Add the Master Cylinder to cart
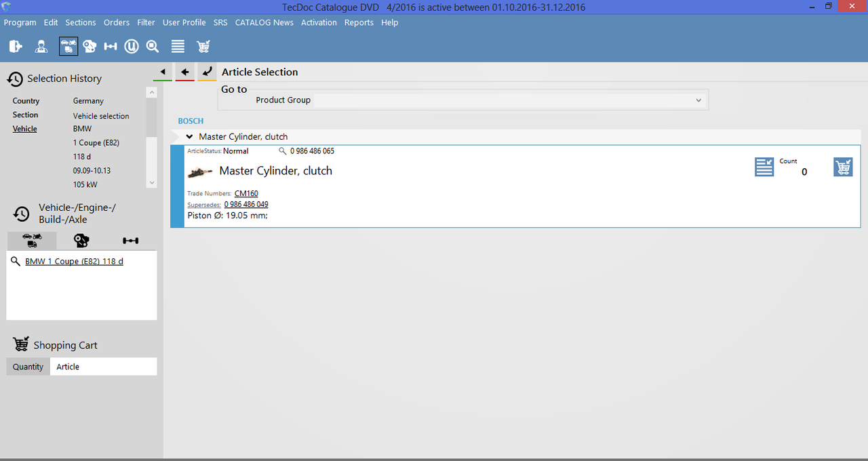This screenshot has height=461, width=868. [843, 167]
